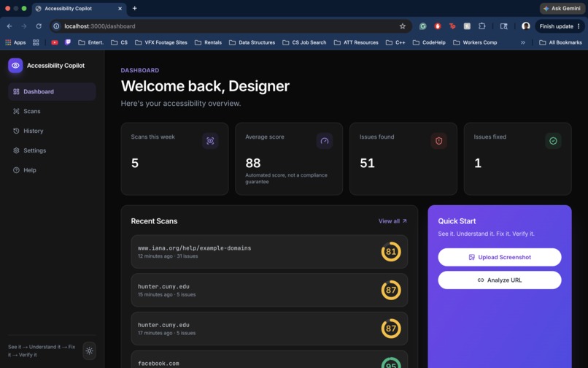Click the Average score value 88
588x368 pixels.
(x=253, y=163)
